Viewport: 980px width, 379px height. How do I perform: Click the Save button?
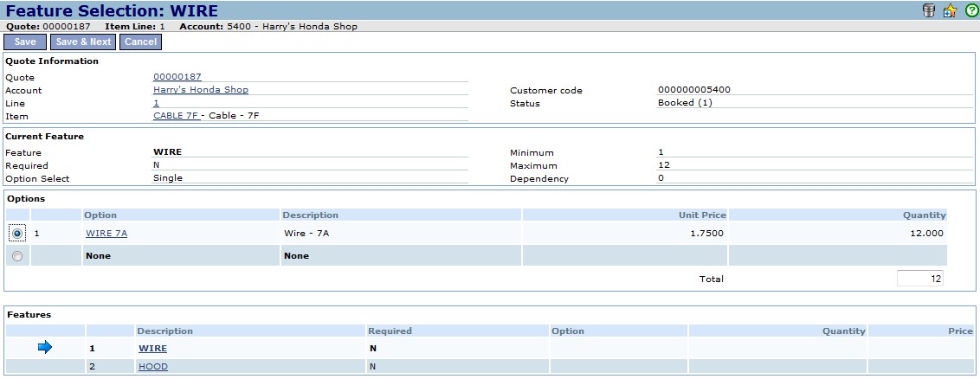25,42
